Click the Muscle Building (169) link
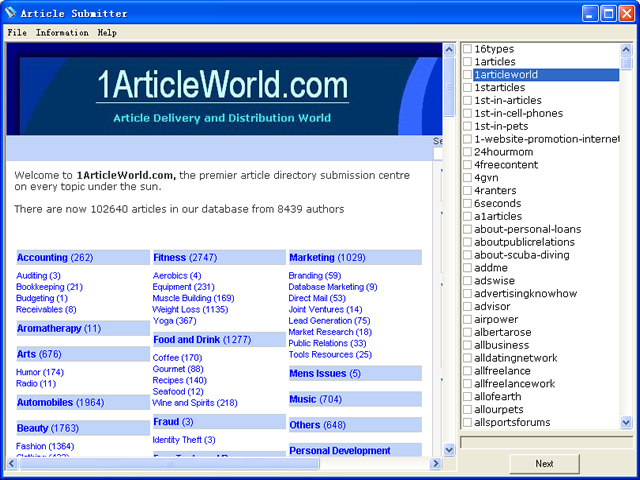640x480 pixels. (x=193, y=298)
